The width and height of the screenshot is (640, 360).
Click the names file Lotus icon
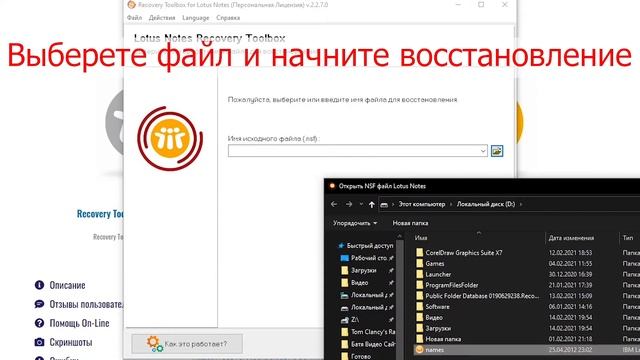419,350
